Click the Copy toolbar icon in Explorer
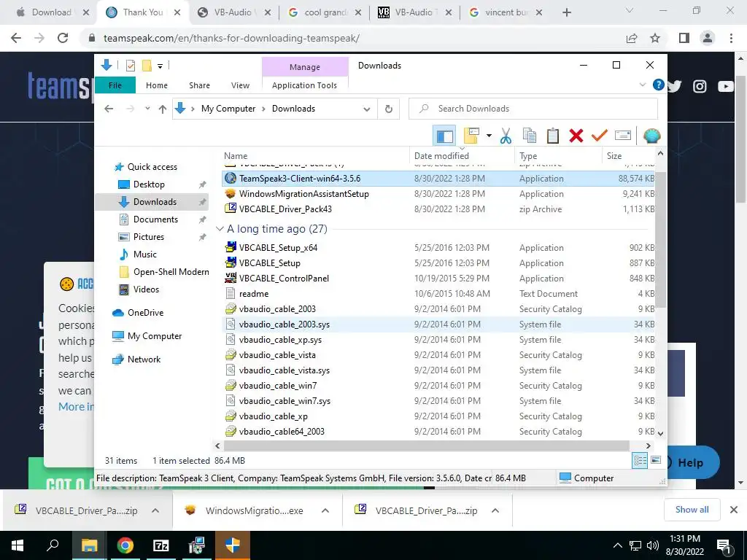 530,136
